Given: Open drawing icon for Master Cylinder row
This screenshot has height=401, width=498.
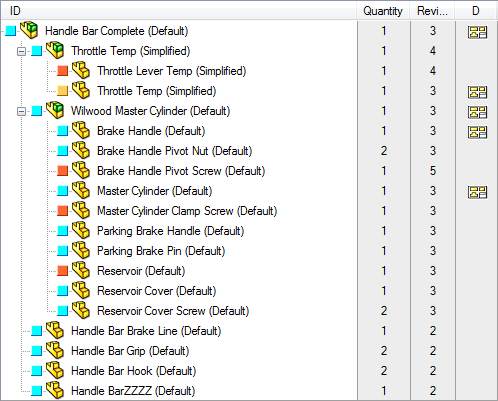Looking at the screenshot, I should point(477,192).
